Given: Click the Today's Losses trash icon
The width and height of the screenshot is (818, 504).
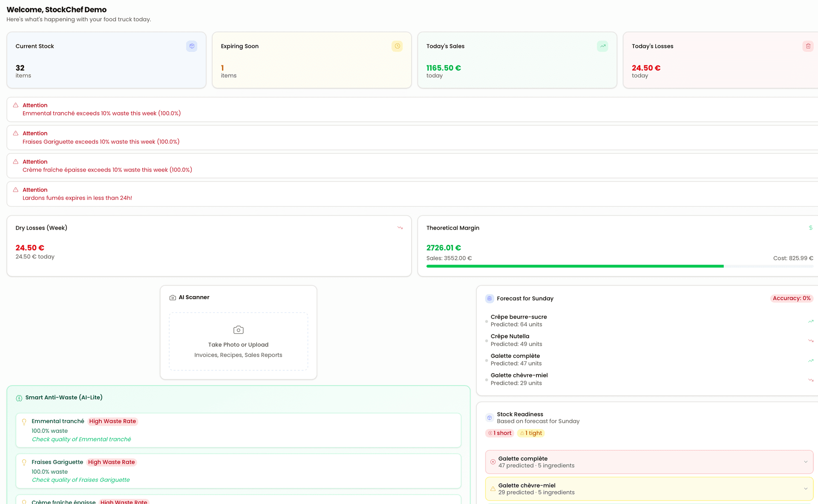Looking at the screenshot, I should coord(808,46).
